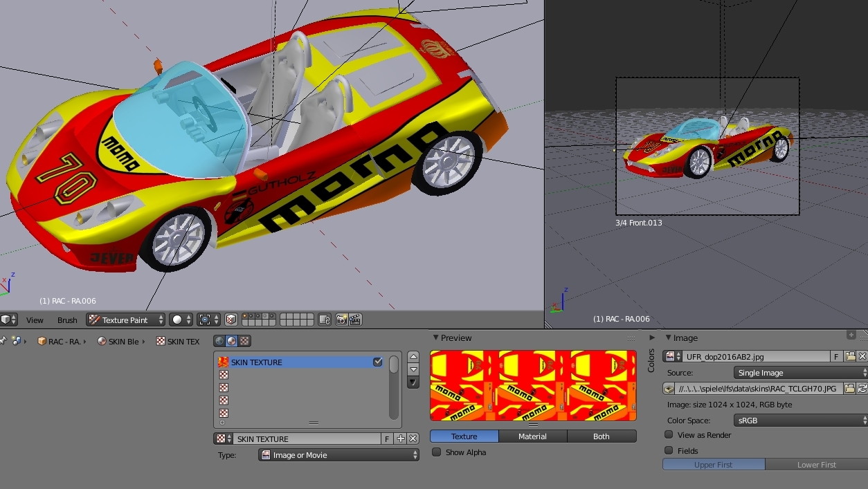
Task: Open the editor type selector with cube icon
Action: pos(9,320)
